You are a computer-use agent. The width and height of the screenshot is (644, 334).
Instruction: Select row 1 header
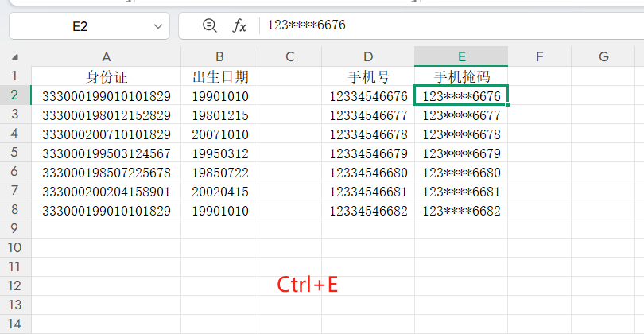pos(14,76)
